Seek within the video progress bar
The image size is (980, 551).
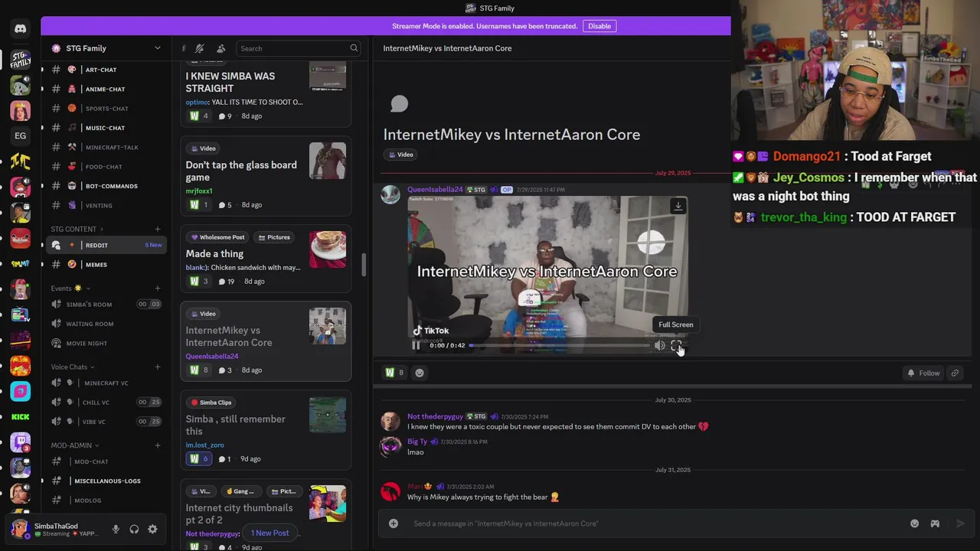coord(560,345)
